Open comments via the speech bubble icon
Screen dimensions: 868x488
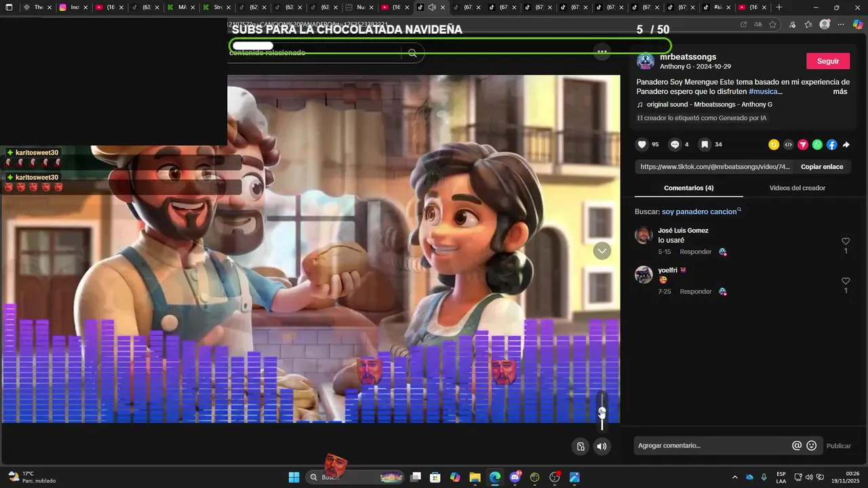click(675, 144)
